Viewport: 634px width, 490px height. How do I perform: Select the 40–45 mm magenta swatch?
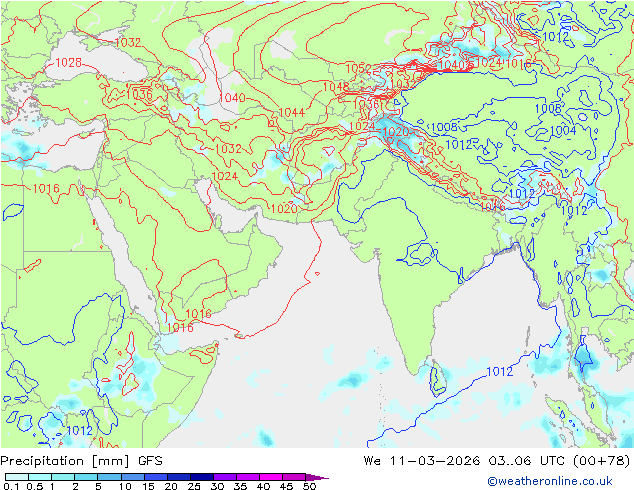271,477
